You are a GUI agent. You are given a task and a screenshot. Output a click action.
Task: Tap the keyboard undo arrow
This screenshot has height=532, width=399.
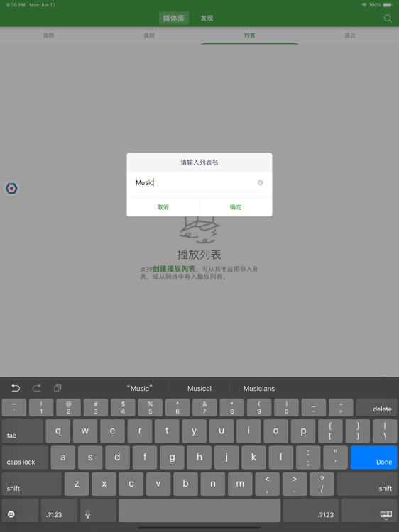(x=16, y=388)
